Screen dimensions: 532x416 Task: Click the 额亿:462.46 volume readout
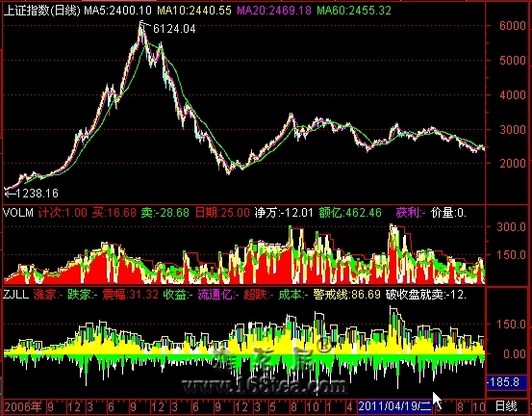pyautogui.click(x=350, y=213)
